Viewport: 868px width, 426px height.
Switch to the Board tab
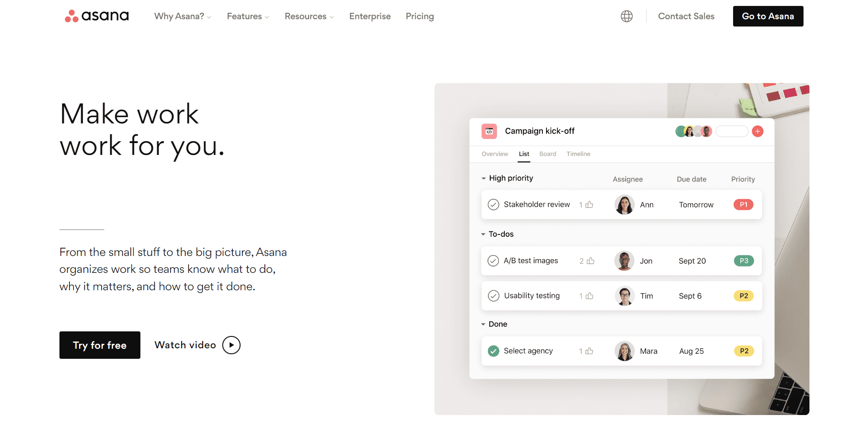[x=547, y=154]
